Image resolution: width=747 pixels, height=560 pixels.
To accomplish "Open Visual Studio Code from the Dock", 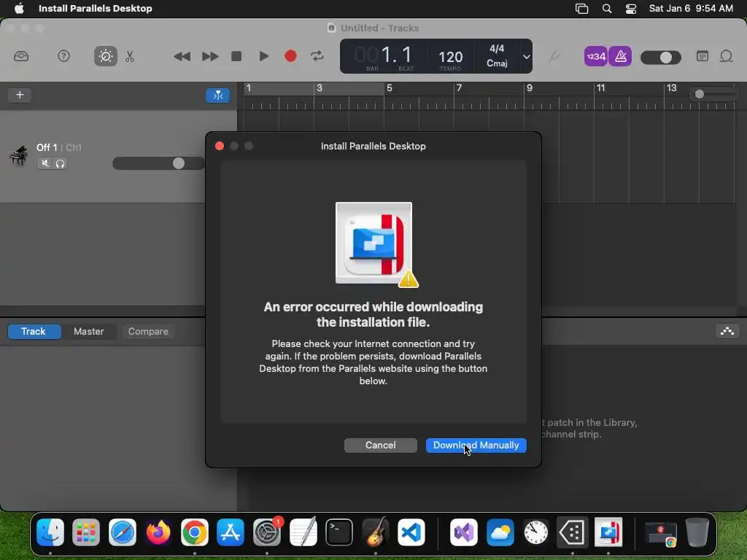I will (x=411, y=532).
